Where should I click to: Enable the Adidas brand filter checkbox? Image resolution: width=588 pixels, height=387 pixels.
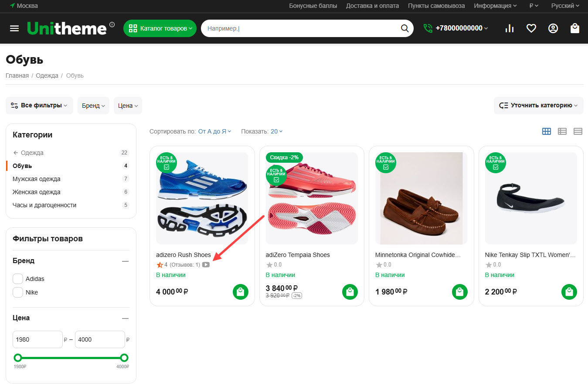tap(17, 278)
